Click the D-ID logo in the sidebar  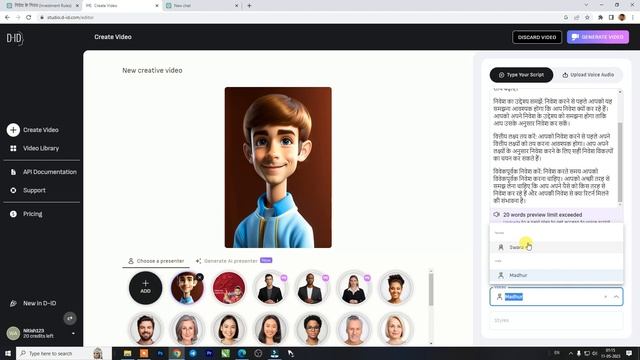tap(15, 38)
